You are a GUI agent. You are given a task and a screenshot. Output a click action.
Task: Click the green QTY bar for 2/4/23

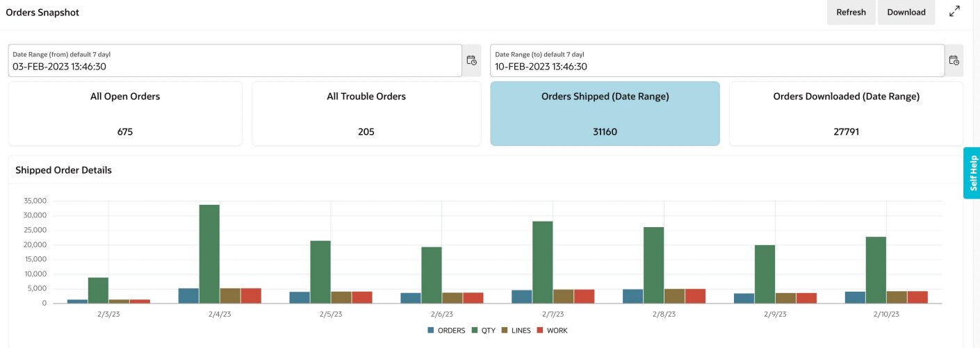[x=209, y=254]
